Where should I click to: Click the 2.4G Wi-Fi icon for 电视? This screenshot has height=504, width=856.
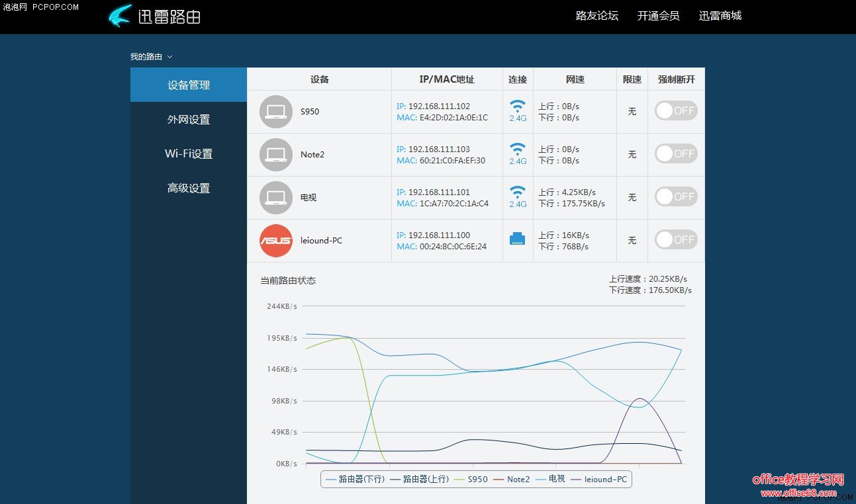click(x=517, y=196)
